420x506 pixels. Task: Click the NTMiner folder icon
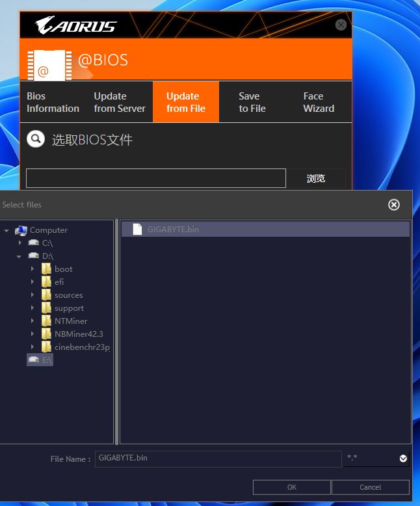pyautogui.click(x=46, y=321)
